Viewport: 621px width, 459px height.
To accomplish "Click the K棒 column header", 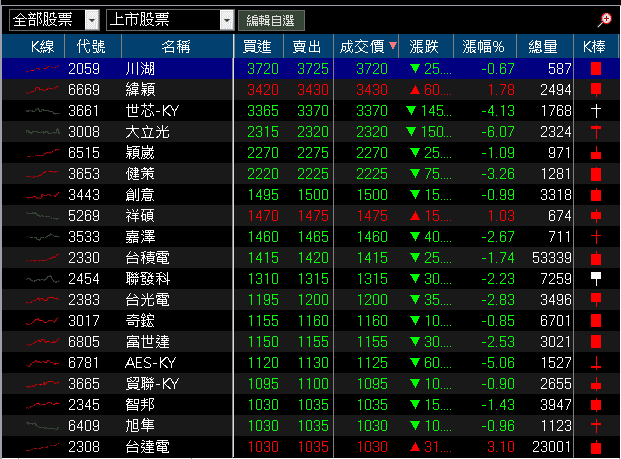I will 594,47.
